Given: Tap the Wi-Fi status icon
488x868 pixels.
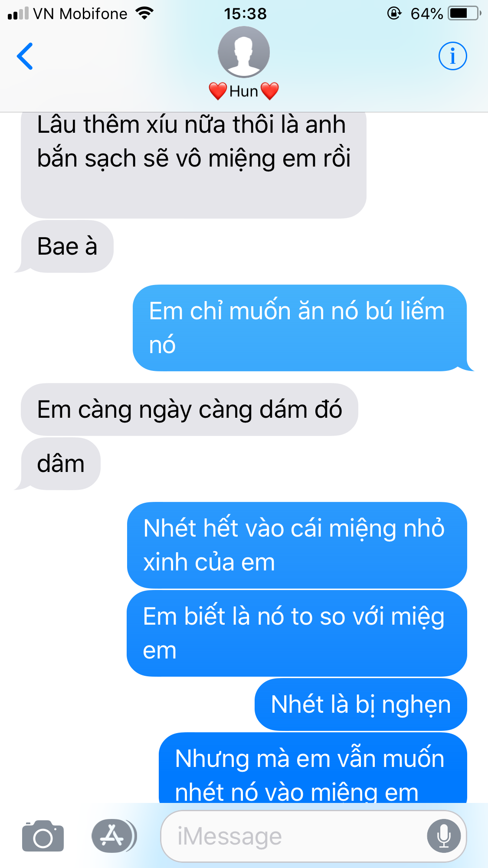Looking at the screenshot, I should pyautogui.click(x=144, y=13).
